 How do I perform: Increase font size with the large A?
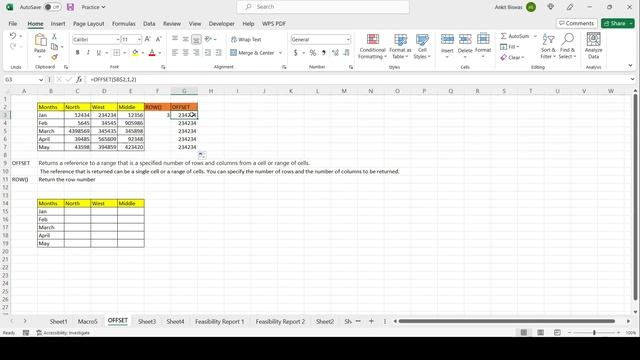pos(148,39)
